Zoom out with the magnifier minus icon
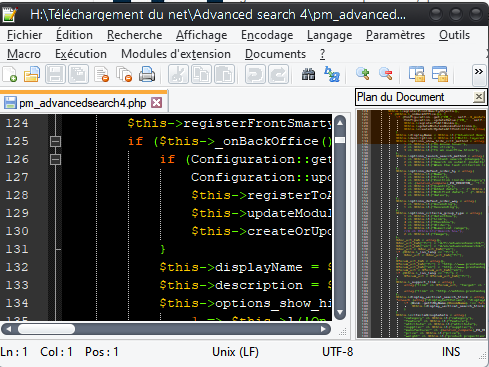Screen dimensions: 489x367 (x=386, y=74)
